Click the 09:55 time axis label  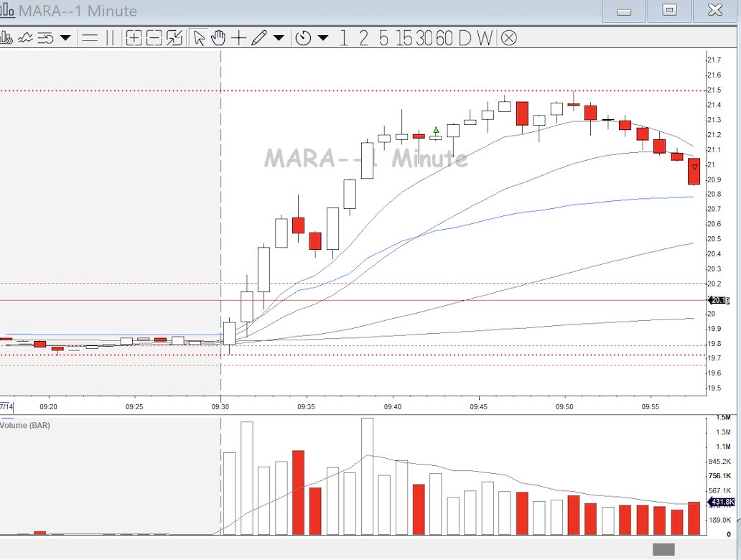click(651, 407)
